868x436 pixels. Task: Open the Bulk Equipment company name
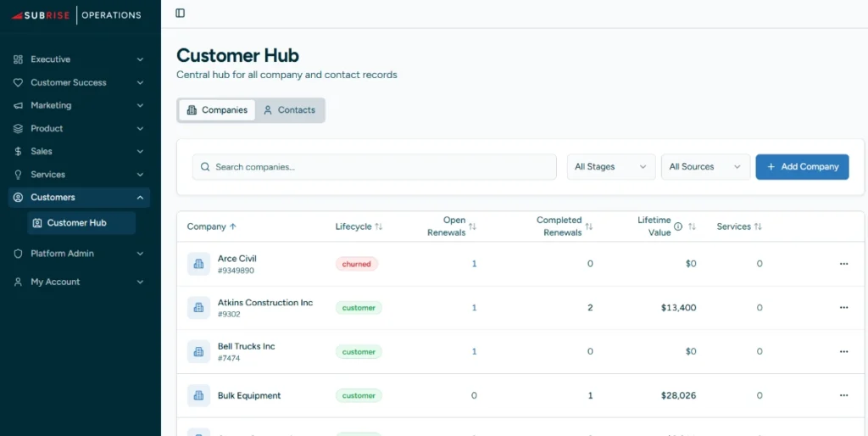pyautogui.click(x=249, y=395)
